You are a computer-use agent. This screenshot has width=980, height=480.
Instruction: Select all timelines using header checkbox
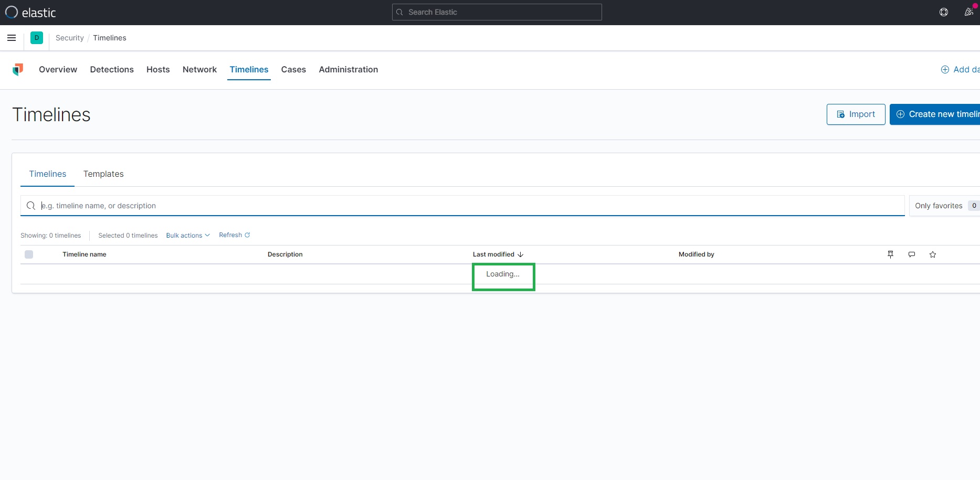[x=29, y=254]
